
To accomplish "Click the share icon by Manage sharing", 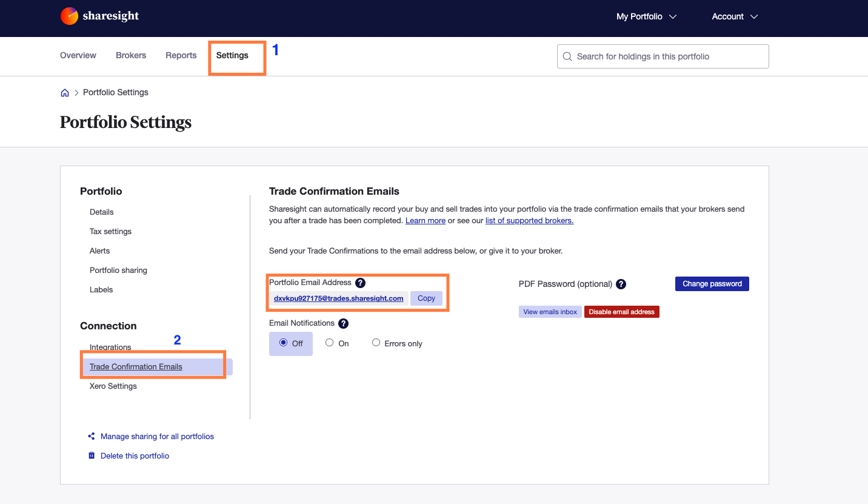I will tap(92, 436).
